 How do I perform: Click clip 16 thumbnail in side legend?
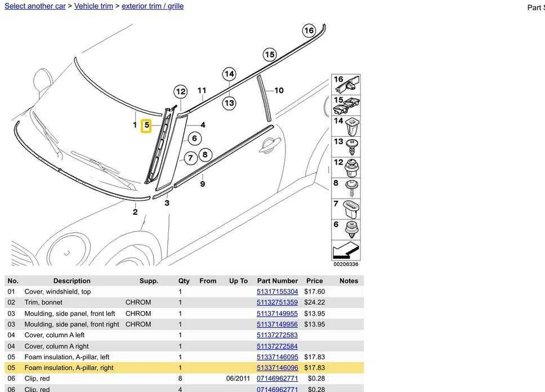[x=346, y=84]
